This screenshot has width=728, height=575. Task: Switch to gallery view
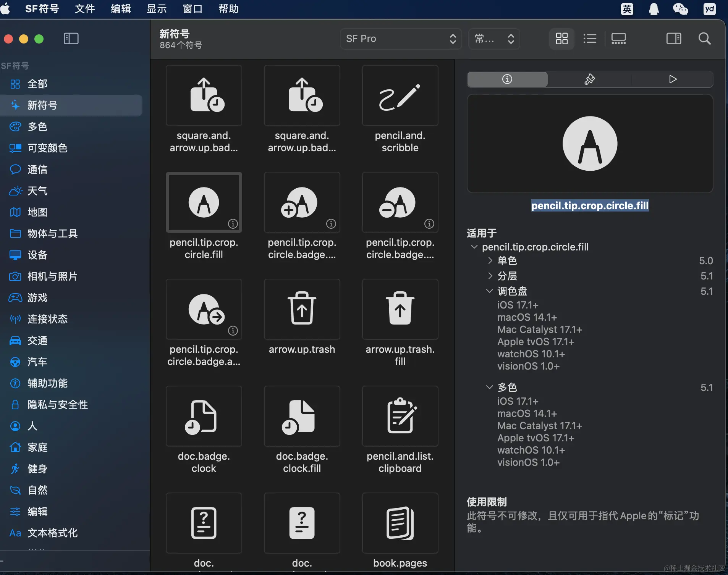coord(618,39)
